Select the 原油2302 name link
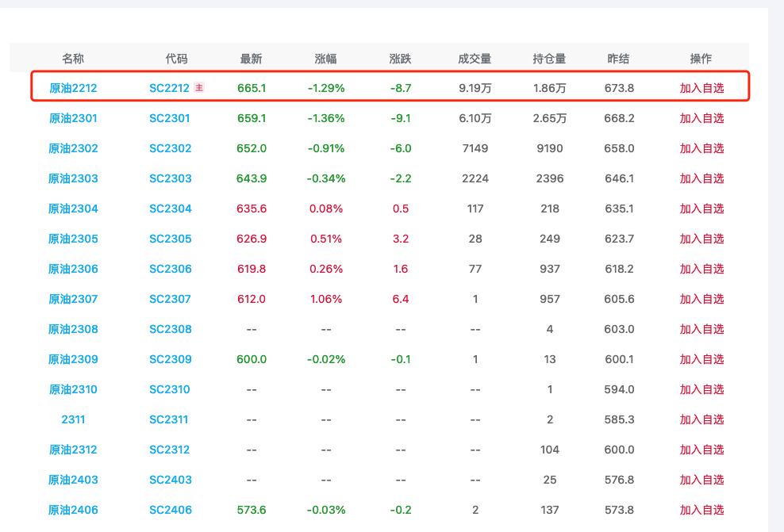This screenshot has width=784, height=532. [x=73, y=148]
